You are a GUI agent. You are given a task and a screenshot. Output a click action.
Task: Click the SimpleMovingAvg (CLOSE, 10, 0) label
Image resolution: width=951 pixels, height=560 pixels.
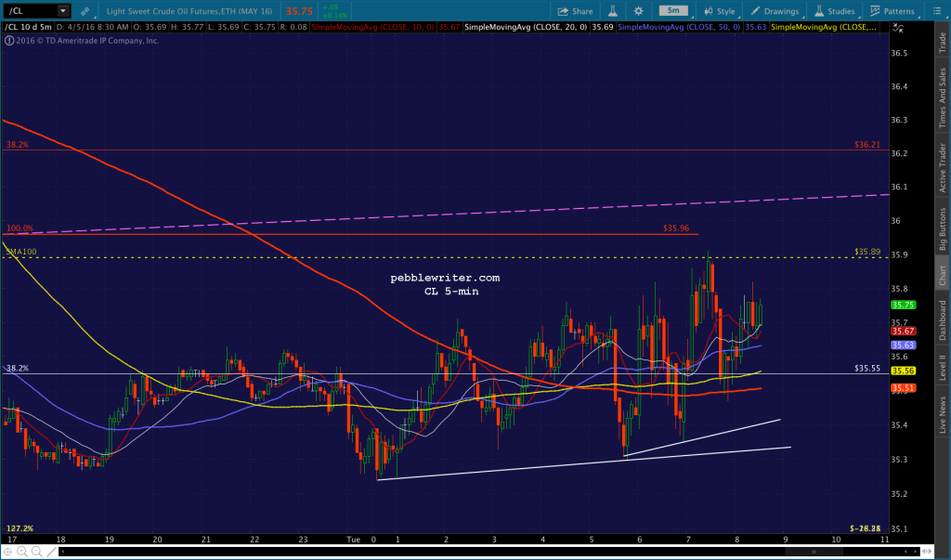coord(372,27)
